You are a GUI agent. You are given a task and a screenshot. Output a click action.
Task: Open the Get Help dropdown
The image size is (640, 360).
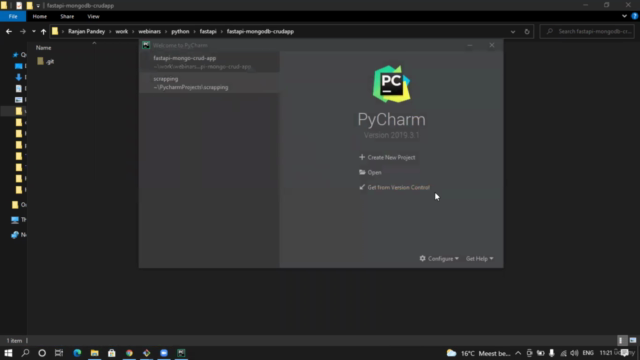tap(480, 258)
